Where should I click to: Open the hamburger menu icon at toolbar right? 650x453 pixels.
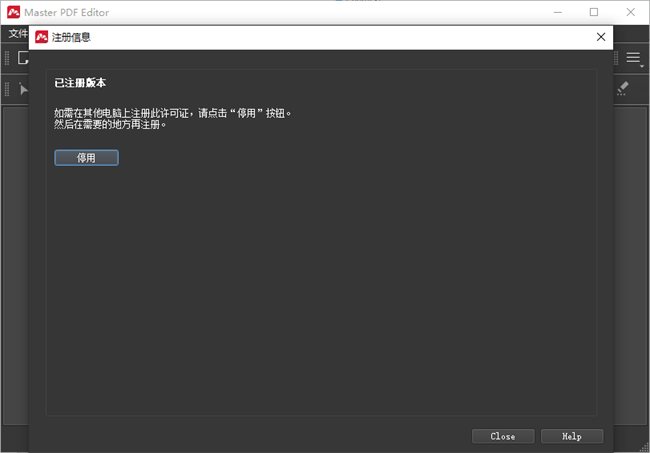[633, 58]
